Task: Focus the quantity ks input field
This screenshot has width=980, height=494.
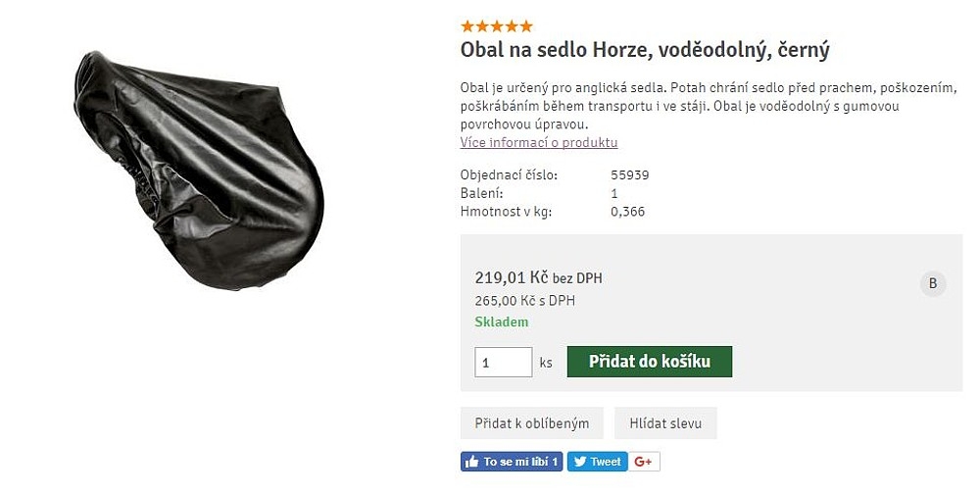Action: [503, 362]
